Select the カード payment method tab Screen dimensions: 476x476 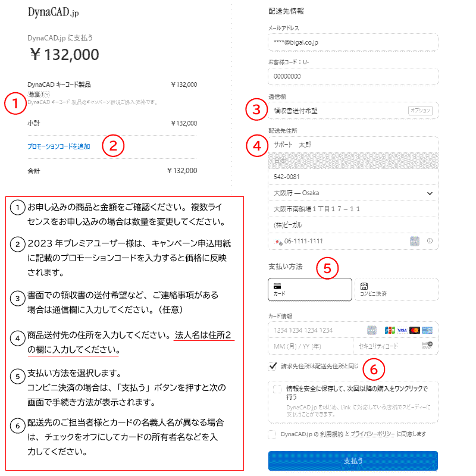[x=310, y=290]
